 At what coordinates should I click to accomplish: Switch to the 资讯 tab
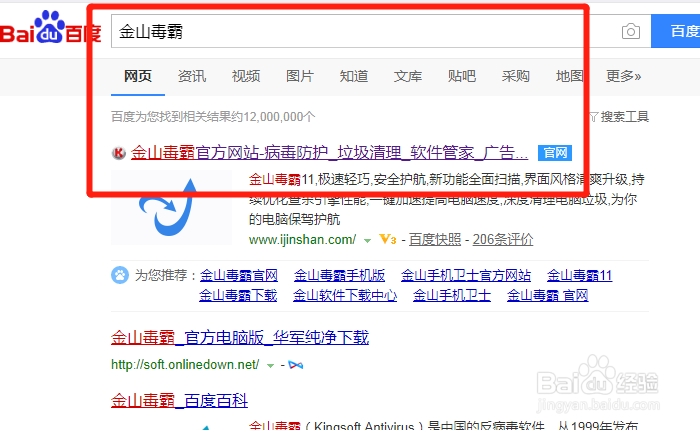[x=192, y=76]
